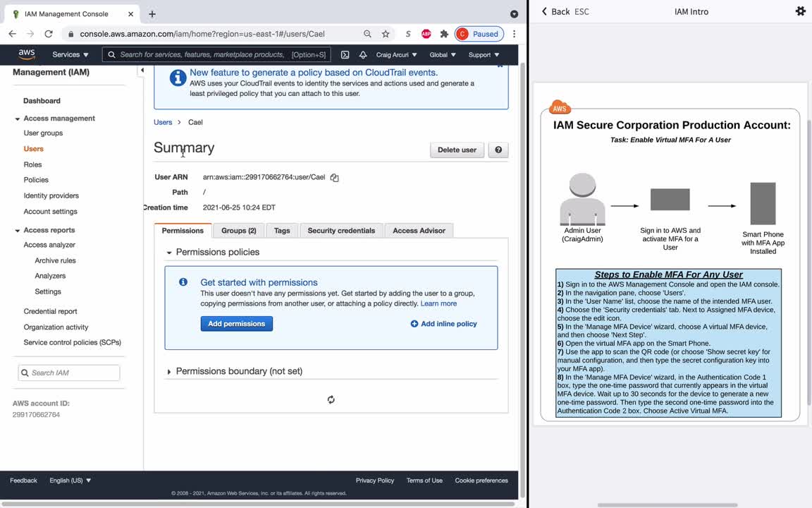Open the extensions puzzle icon
This screenshot has width=812, height=508.
[444, 34]
